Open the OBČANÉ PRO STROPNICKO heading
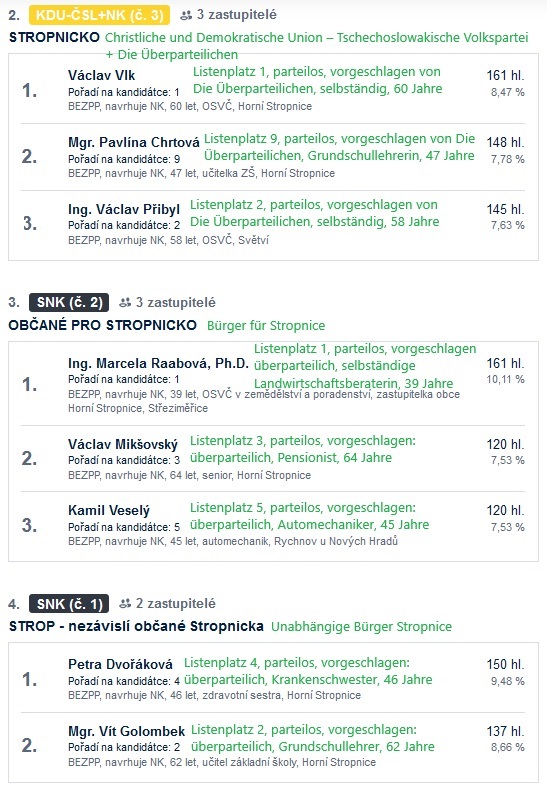This screenshot has height=793, width=547. (x=103, y=325)
